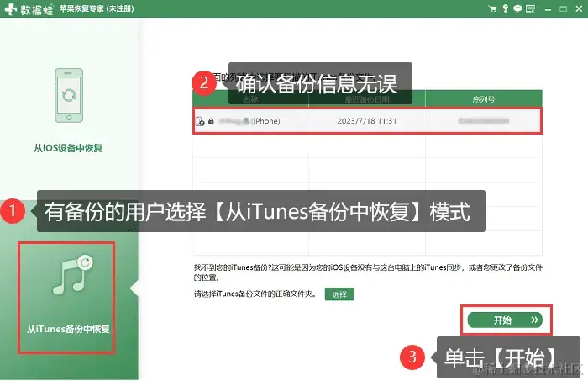The height and width of the screenshot is (381, 588).
Task: Close the 苹果恢复专家 window
Action: tap(579, 9)
